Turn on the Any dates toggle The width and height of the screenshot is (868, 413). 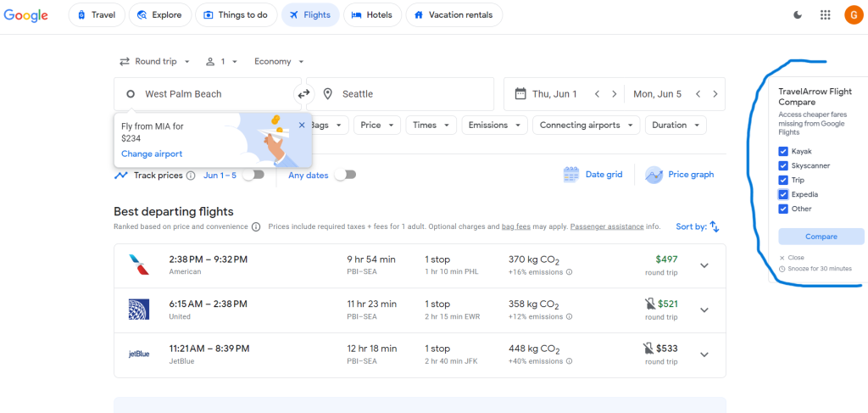click(x=345, y=175)
